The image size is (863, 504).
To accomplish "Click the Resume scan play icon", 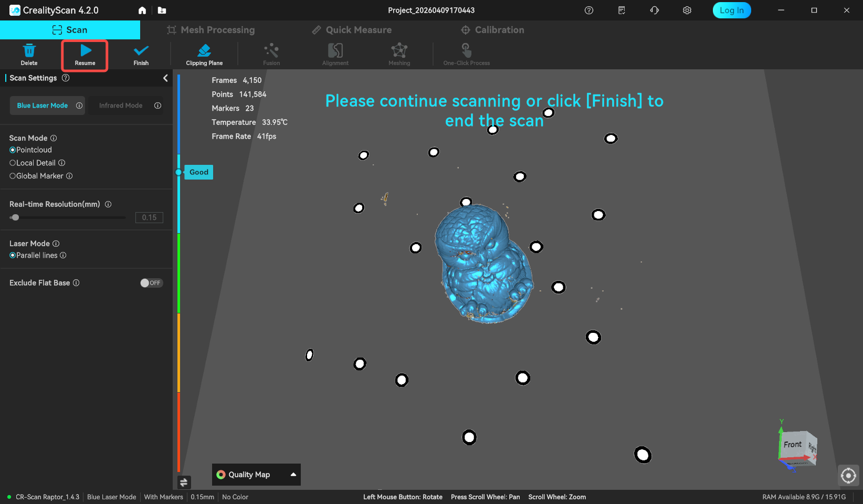I will click(x=86, y=51).
